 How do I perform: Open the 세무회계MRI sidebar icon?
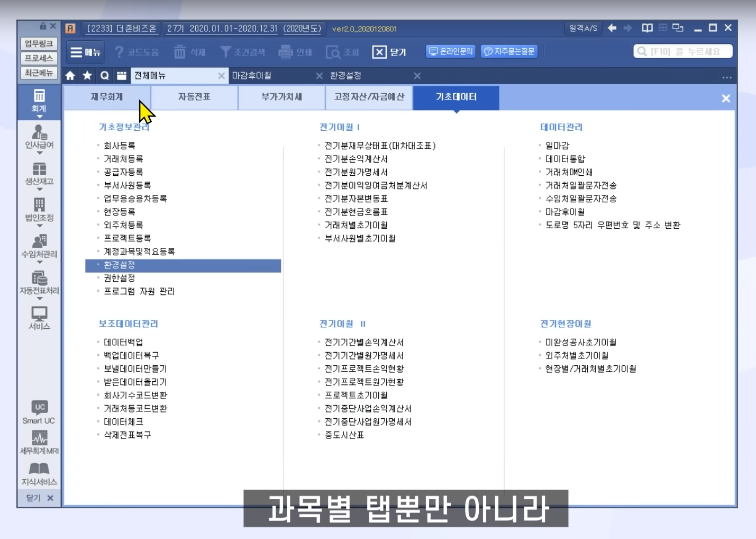pyautogui.click(x=39, y=442)
